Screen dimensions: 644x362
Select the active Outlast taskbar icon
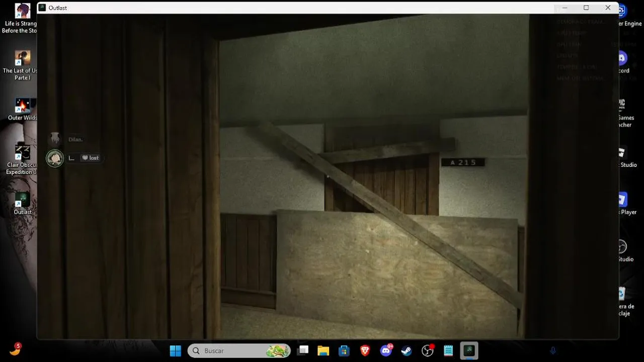point(469,350)
